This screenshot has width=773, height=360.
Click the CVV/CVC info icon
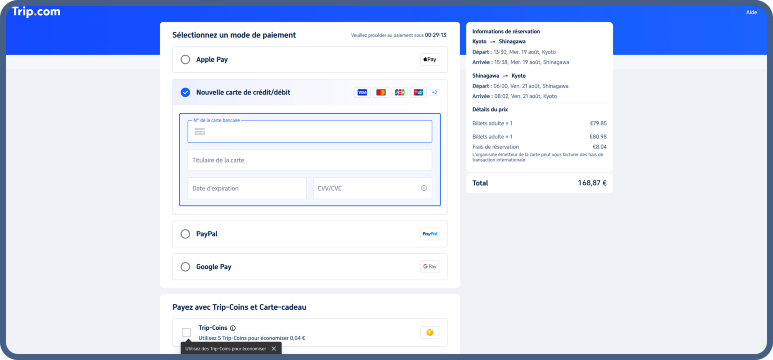coord(423,188)
